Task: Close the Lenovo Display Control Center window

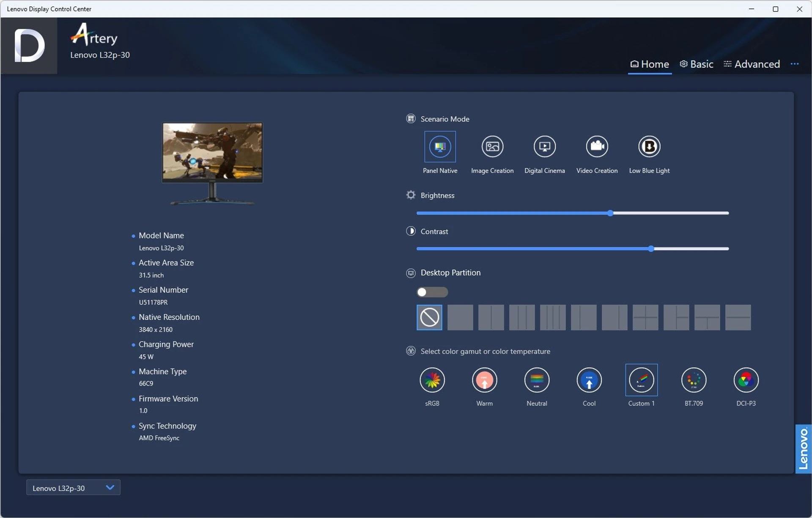Action: coord(799,9)
